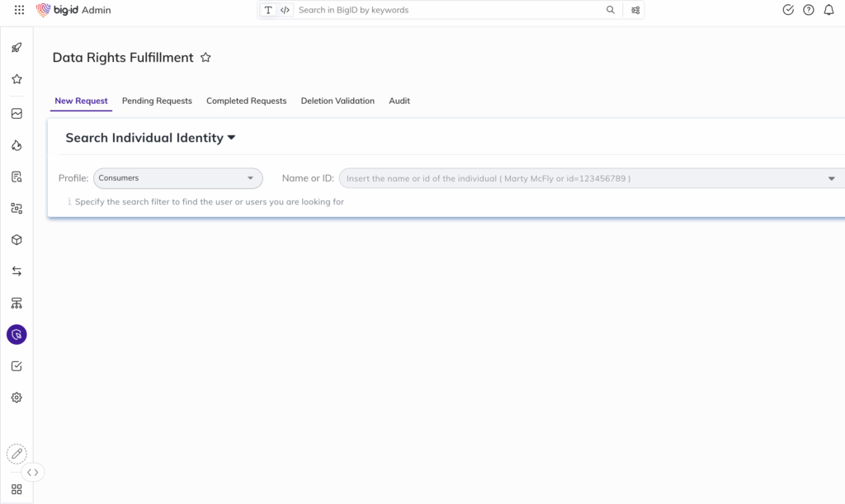Switch search to code query mode
845x504 pixels.
285,10
